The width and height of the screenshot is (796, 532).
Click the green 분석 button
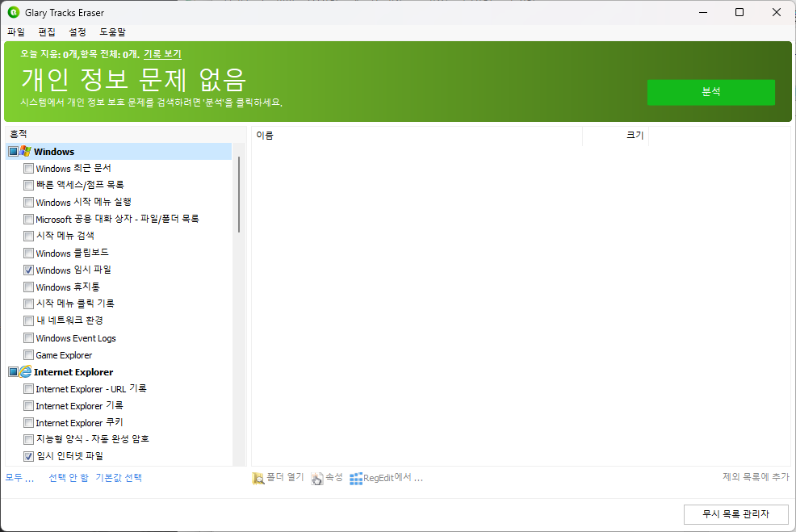coord(710,92)
